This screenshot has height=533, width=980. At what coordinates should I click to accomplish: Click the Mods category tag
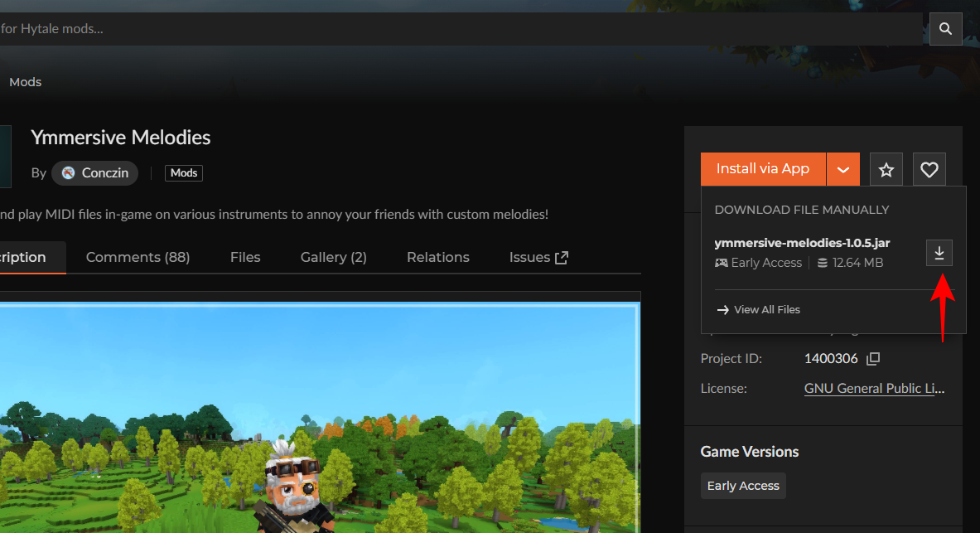click(x=184, y=172)
